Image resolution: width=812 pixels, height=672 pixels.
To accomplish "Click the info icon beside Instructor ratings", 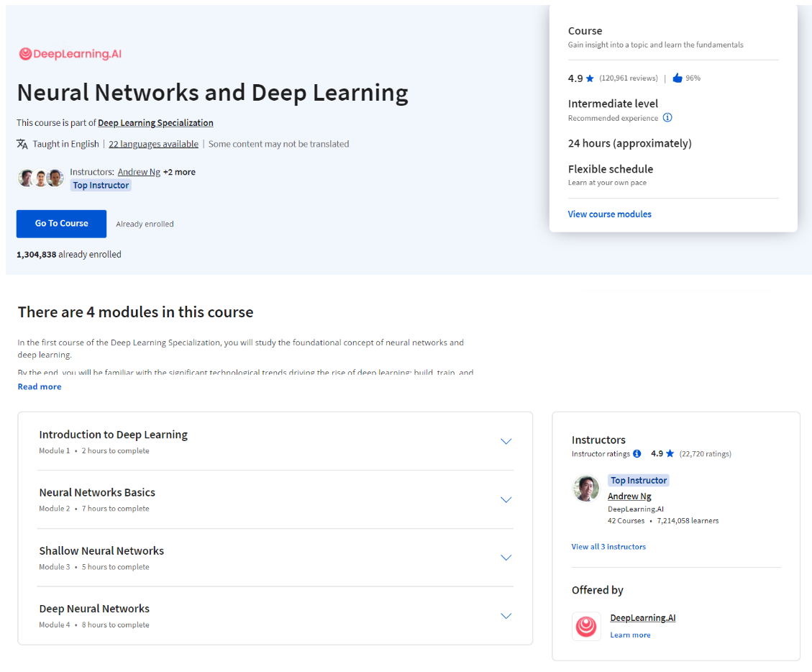I will (637, 454).
